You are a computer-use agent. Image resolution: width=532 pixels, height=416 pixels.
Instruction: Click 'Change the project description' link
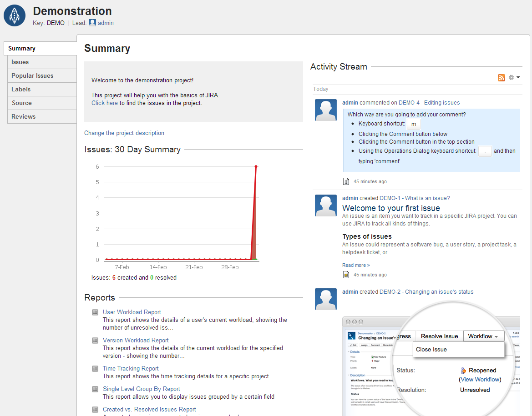[124, 133]
